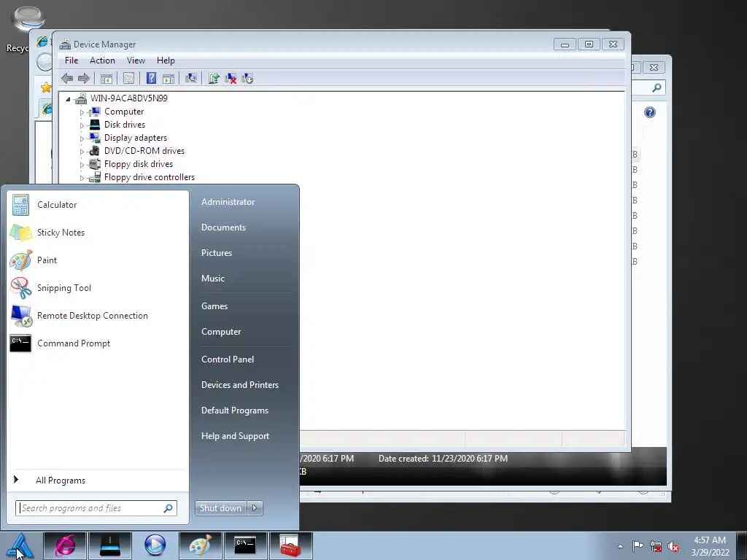Image resolution: width=747 pixels, height=560 pixels.
Task: Collapse the WIN-9ACA8DV5N99 root node
Action: coord(68,99)
